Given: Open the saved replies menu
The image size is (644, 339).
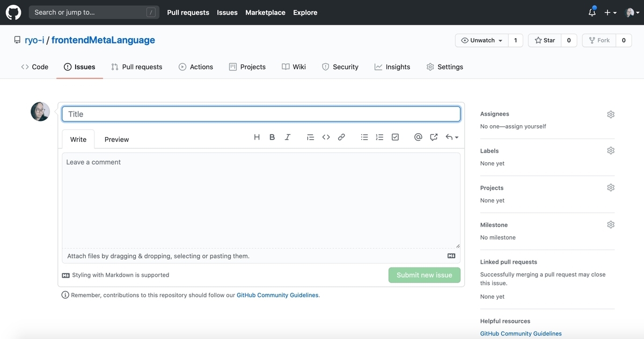Looking at the screenshot, I should click(x=452, y=138).
